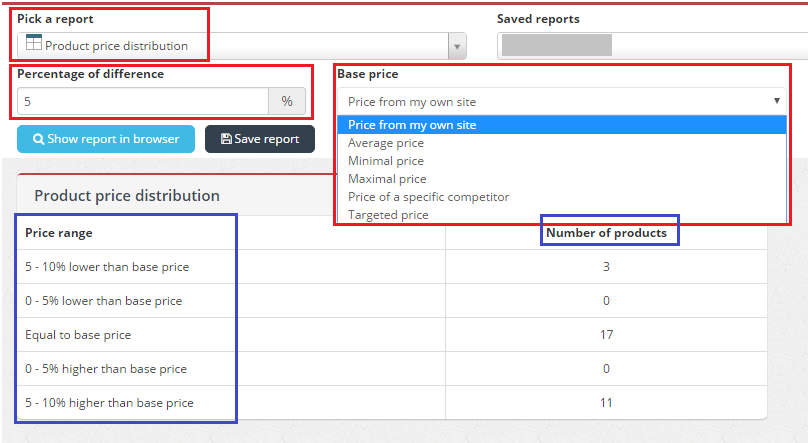Viewport: 808px width, 443px height.
Task: Select Targeted price option
Action: (388, 215)
